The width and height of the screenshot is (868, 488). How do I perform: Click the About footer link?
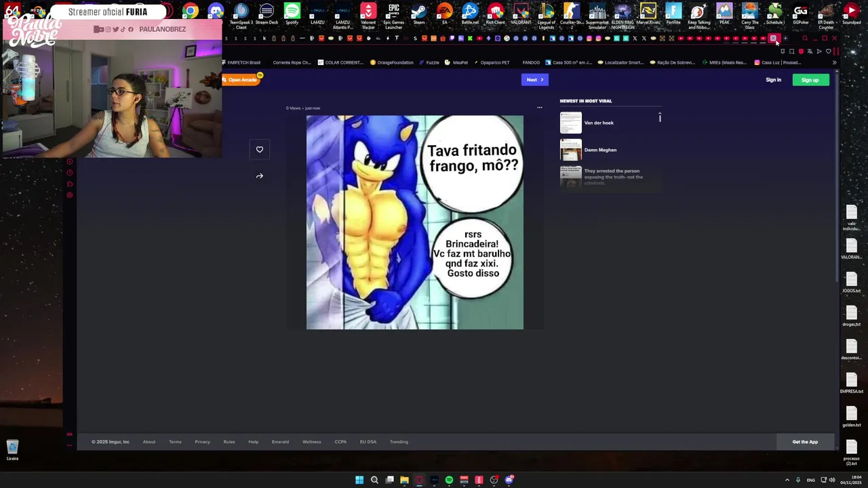point(149,442)
